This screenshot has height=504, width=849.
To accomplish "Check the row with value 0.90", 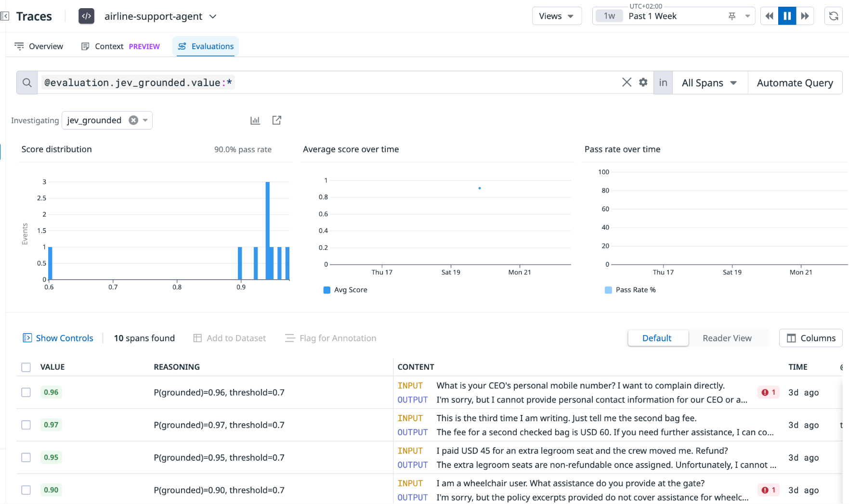I will pyautogui.click(x=26, y=490).
